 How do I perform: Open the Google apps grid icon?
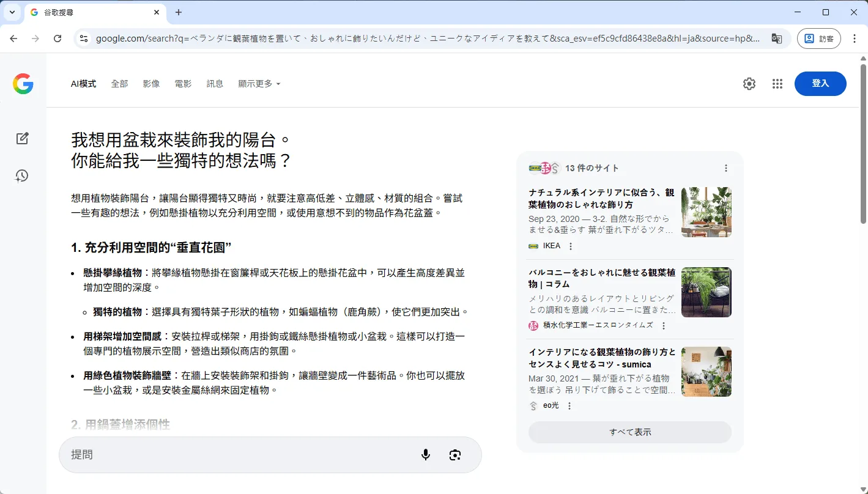point(777,84)
